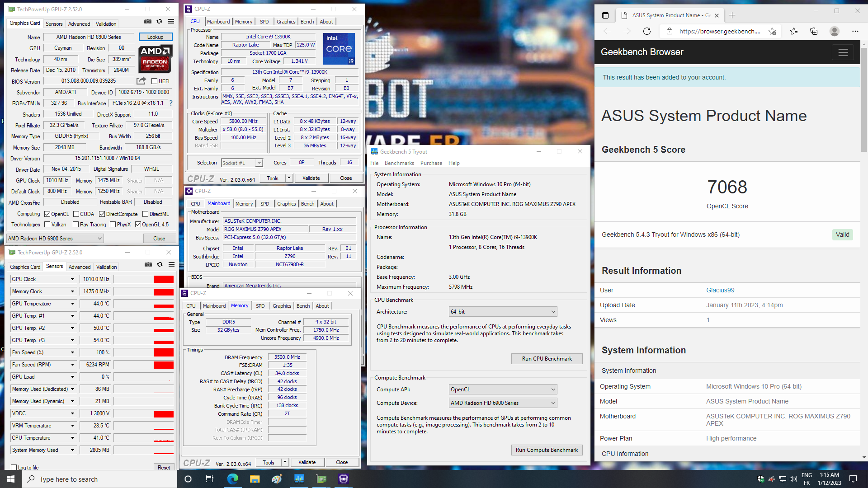Toggle the OpenCL checkbox in GPU-Z
The width and height of the screenshot is (868, 488).
click(47, 214)
